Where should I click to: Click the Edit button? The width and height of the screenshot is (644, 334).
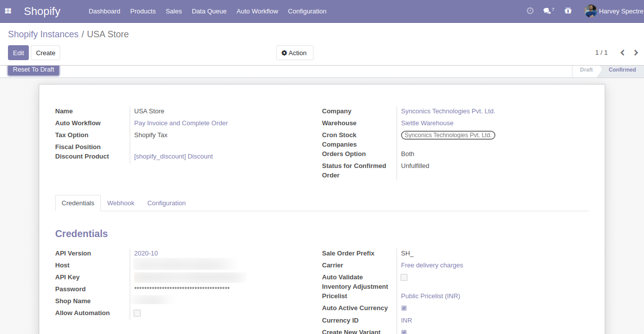coord(18,53)
